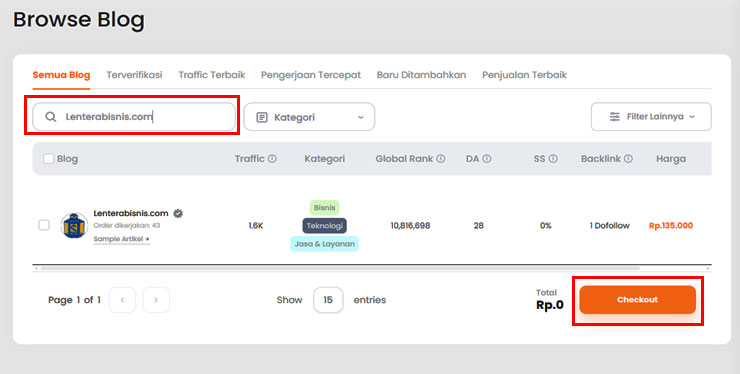
Task: Go to previous page arrow
Action: [122, 300]
